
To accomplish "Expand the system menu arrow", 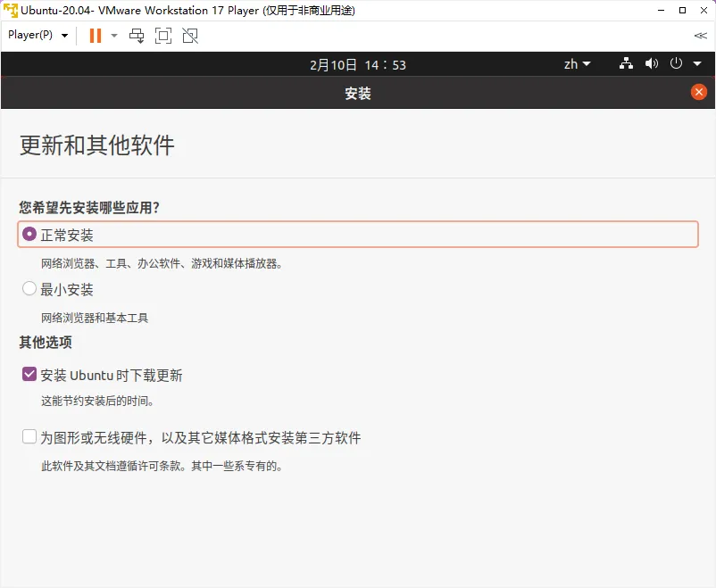I will 697,64.
